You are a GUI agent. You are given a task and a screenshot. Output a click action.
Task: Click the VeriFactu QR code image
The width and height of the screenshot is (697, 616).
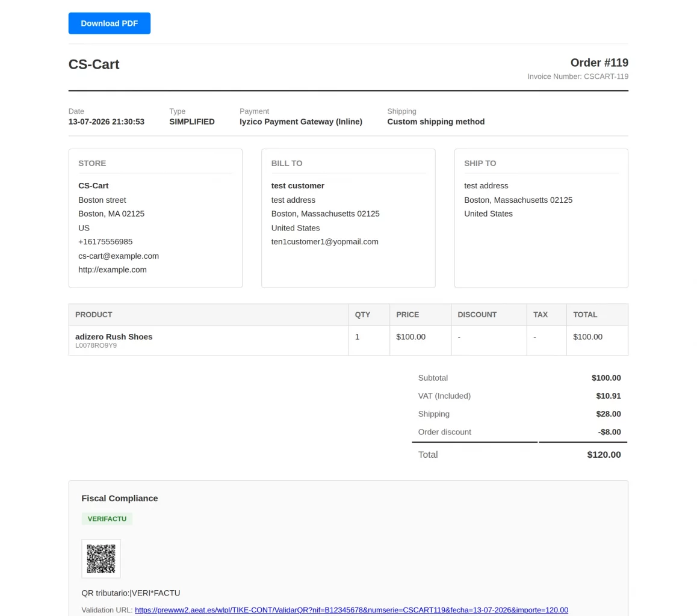coord(101,558)
